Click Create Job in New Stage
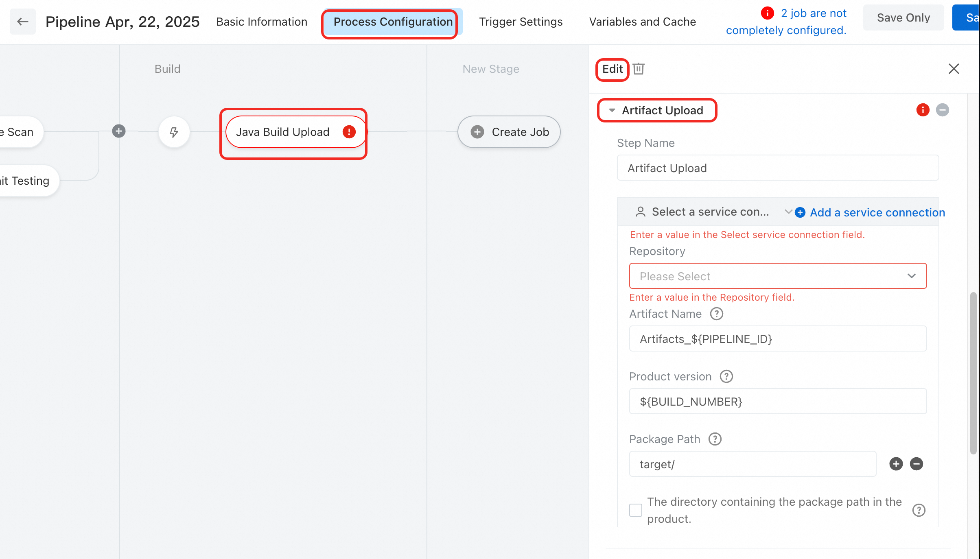980x559 pixels. pos(509,132)
